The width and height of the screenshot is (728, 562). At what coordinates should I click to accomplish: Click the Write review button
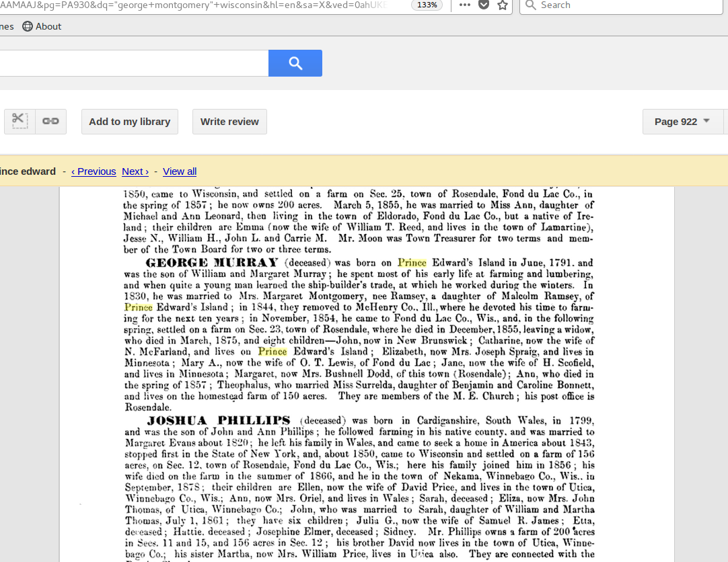pos(229,122)
